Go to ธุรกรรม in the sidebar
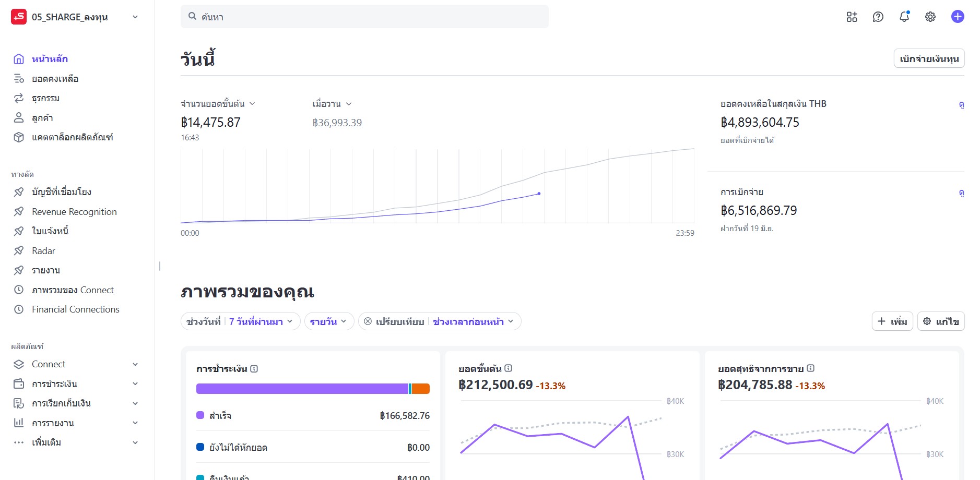The height and width of the screenshot is (480, 980). [x=45, y=98]
